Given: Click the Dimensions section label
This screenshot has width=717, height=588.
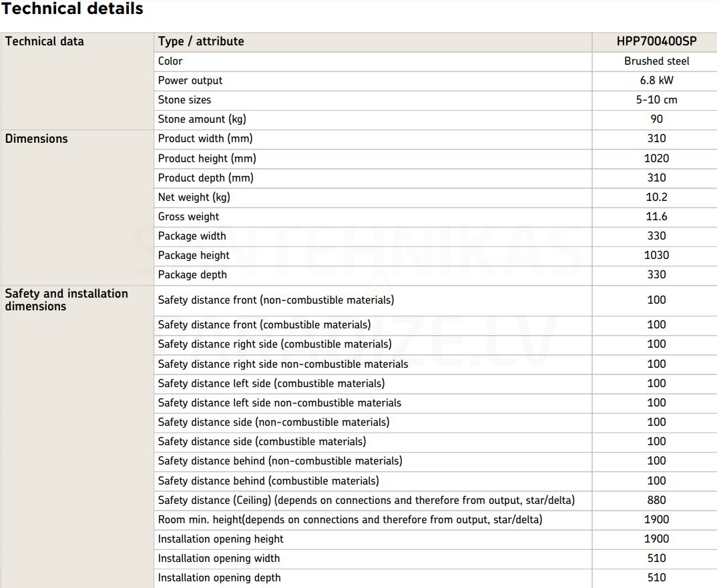Looking at the screenshot, I should click(x=36, y=139).
